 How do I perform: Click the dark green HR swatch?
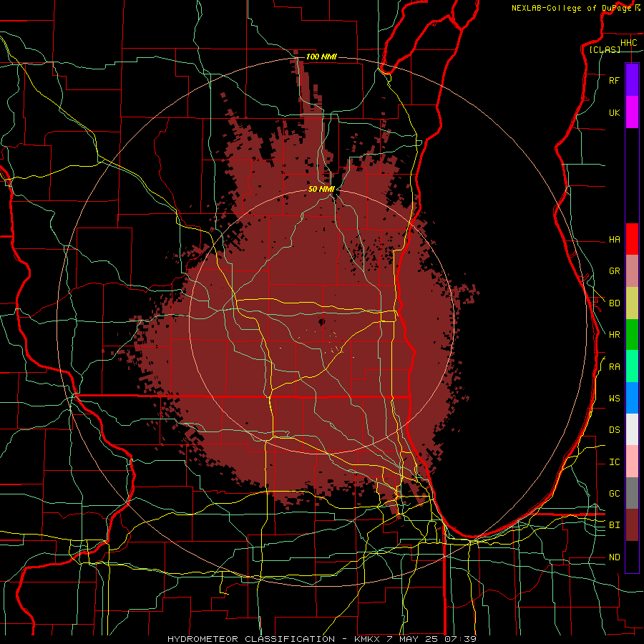click(x=632, y=335)
